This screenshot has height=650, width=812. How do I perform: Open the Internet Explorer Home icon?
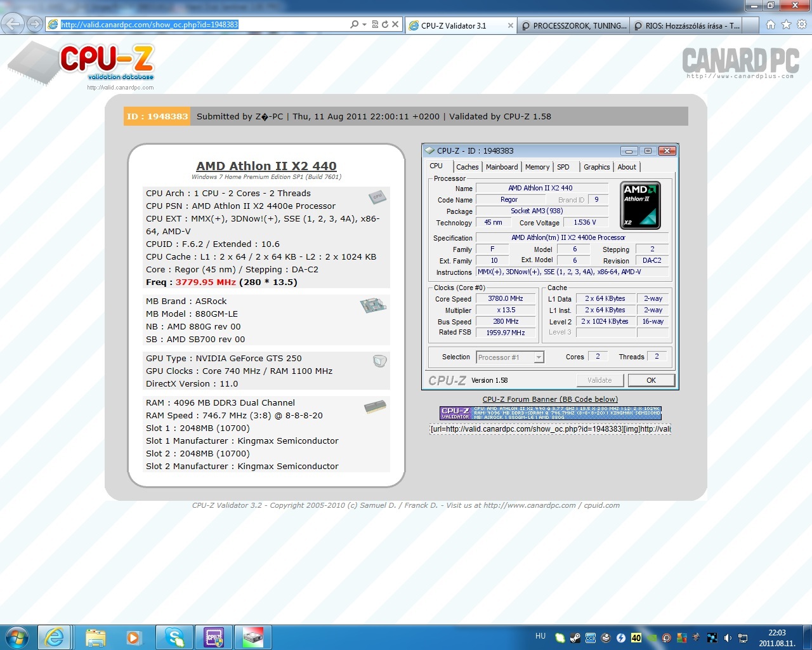click(771, 25)
